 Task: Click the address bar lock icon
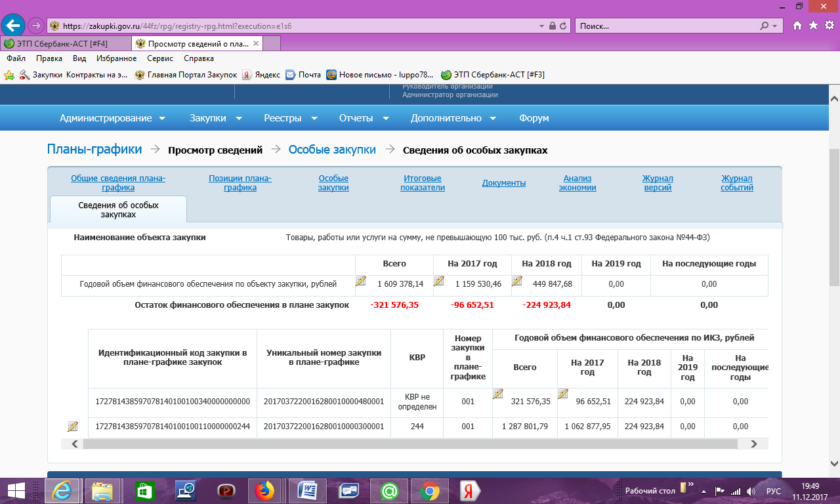pos(552,26)
